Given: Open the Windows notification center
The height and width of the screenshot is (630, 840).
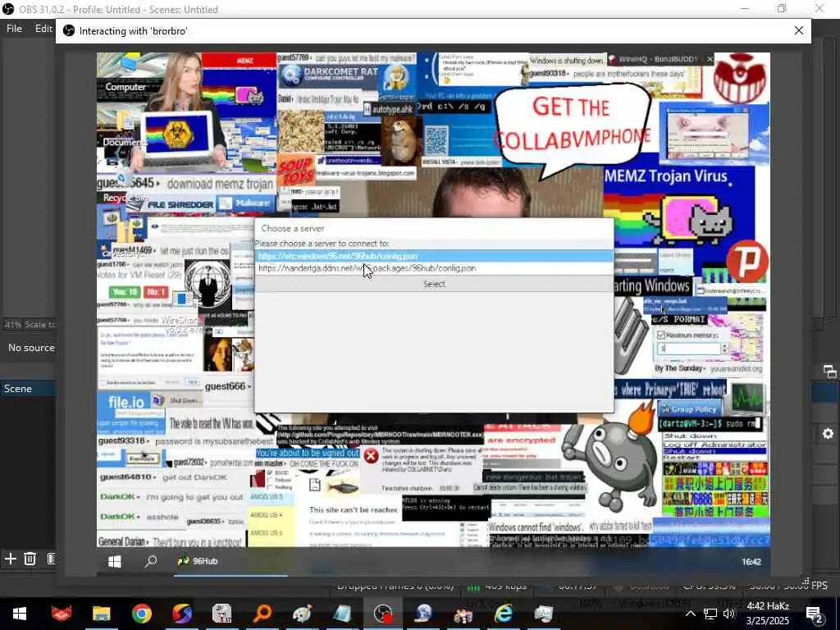Looking at the screenshot, I should point(814,614).
